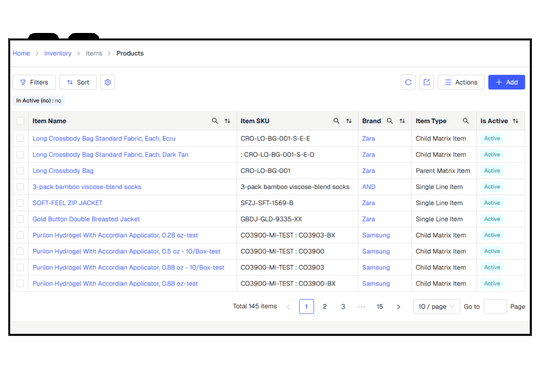Click the In Active (no) filter tag
Image resolution: width=540 pixels, height=384 pixels.
pyautogui.click(x=39, y=101)
